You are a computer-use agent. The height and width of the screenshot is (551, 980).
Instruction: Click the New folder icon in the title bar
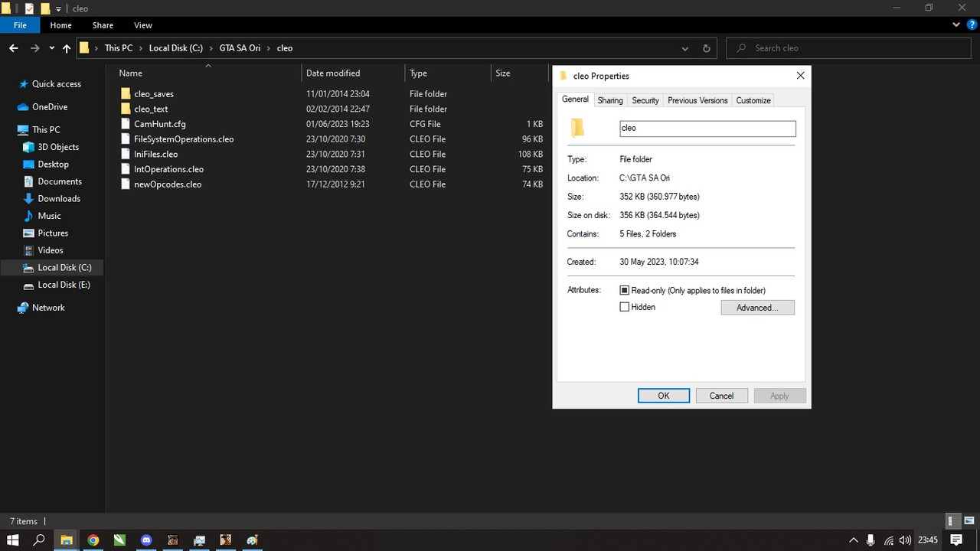coord(45,8)
